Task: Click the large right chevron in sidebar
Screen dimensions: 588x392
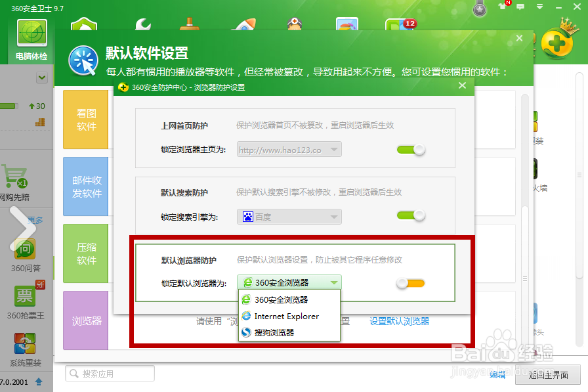Action: (x=22, y=228)
